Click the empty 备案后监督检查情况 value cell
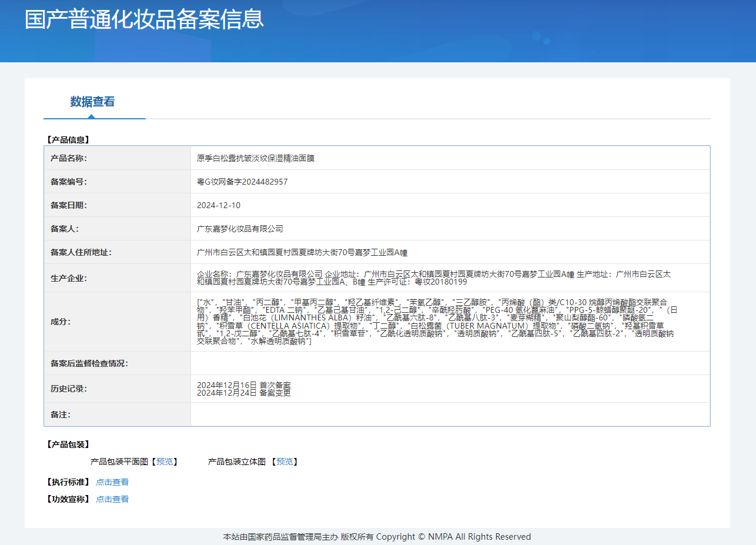756x545 pixels. (450, 363)
